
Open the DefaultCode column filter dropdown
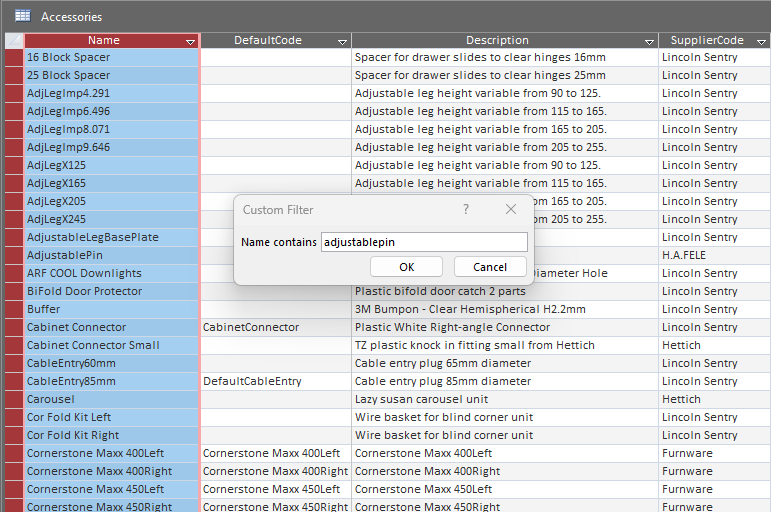pyautogui.click(x=342, y=42)
